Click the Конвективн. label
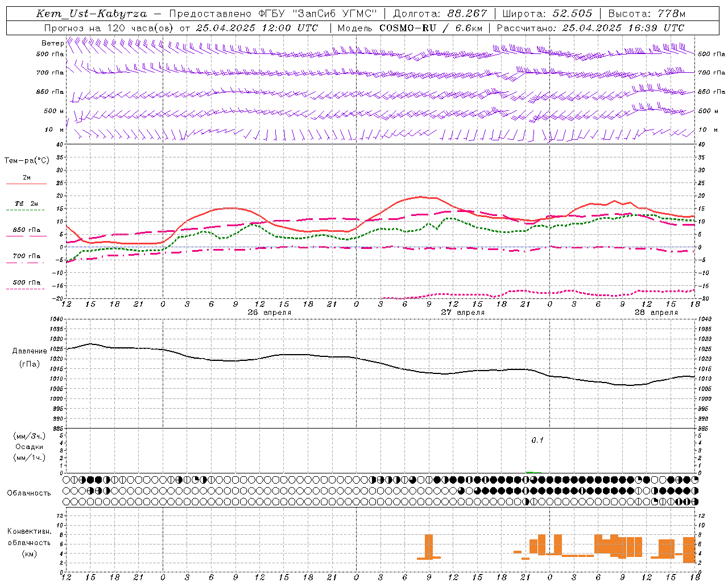 pyautogui.click(x=30, y=531)
